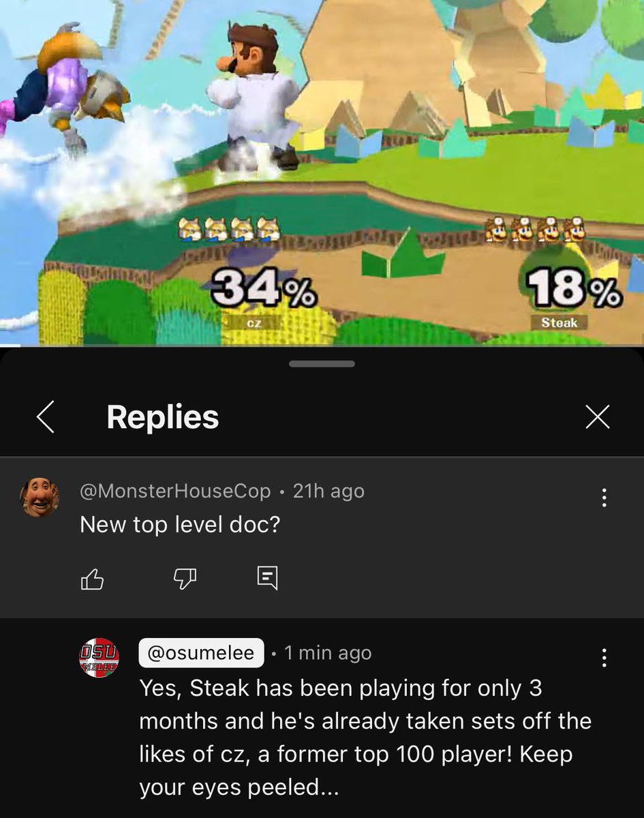Tap the 'Replies' panel heading
The height and width of the screenshot is (818, 644).
tap(163, 417)
